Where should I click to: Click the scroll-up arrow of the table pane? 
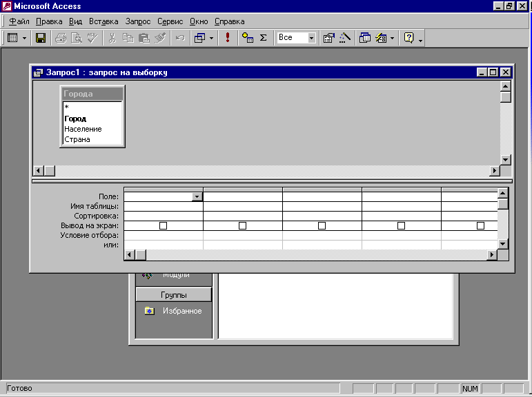(x=506, y=86)
